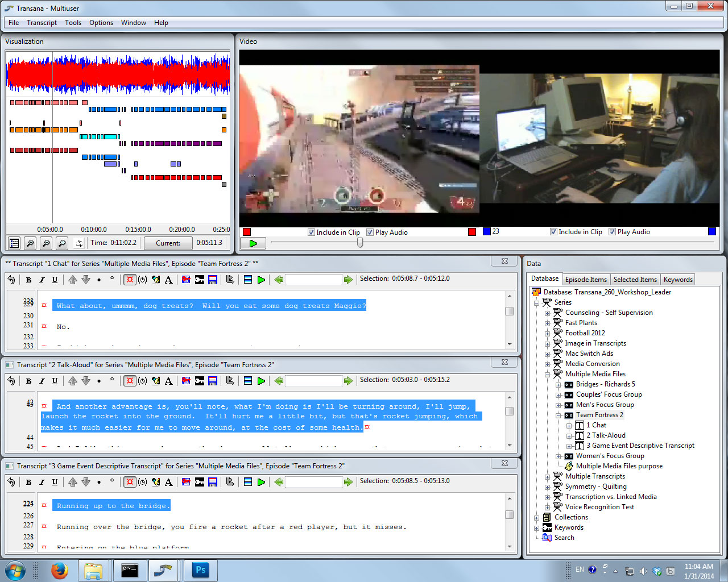Image resolution: width=728 pixels, height=582 pixels.
Task: Expand the 1 Chat transcript node
Action: click(x=569, y=425)
